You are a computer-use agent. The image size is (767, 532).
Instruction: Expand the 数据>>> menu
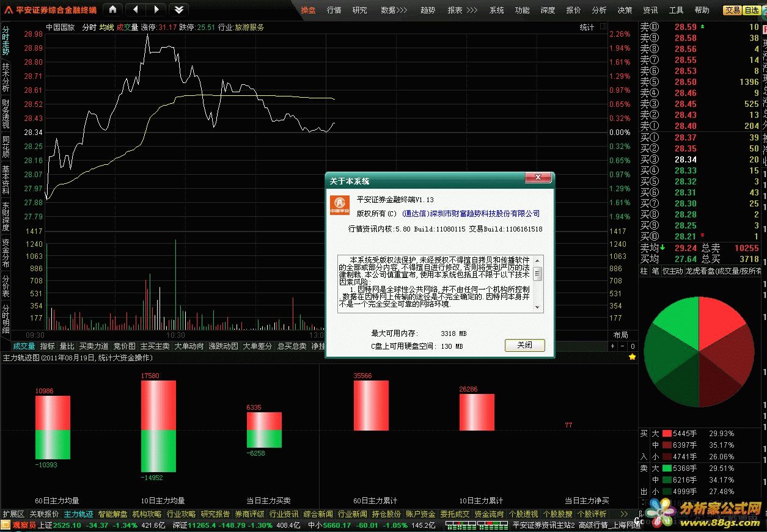click(x=394, y=10)
